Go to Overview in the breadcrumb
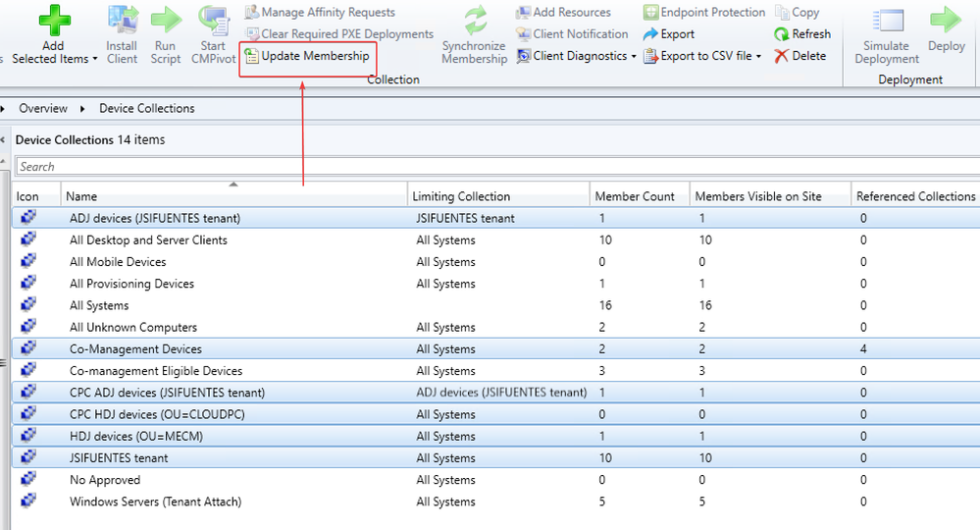This screenshot has width=980, height=530. (x=42, y=108)
